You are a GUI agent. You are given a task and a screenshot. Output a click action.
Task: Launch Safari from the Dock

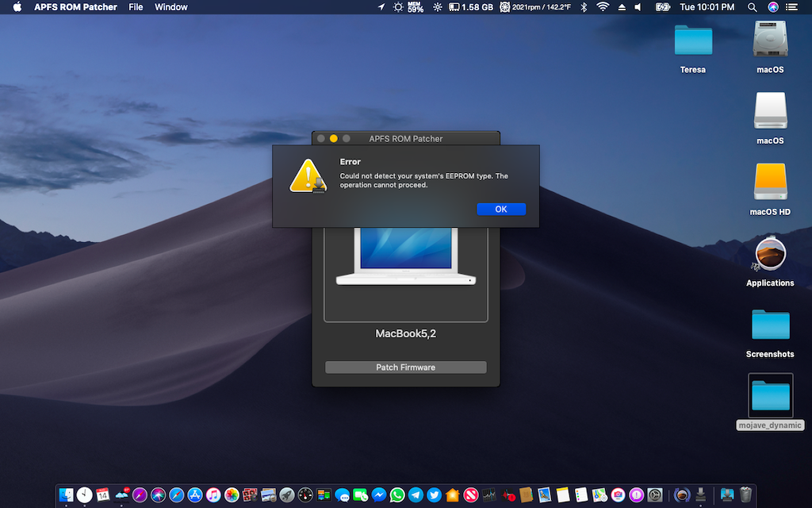coord(177,495)
